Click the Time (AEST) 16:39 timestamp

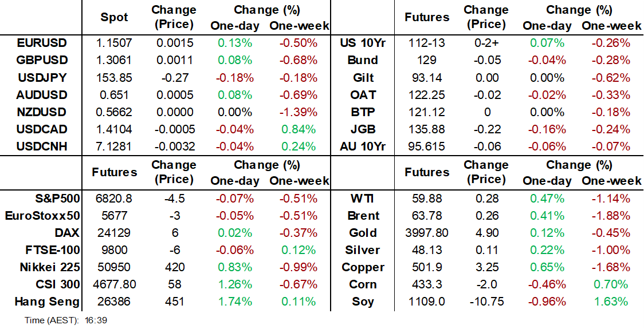66,320
